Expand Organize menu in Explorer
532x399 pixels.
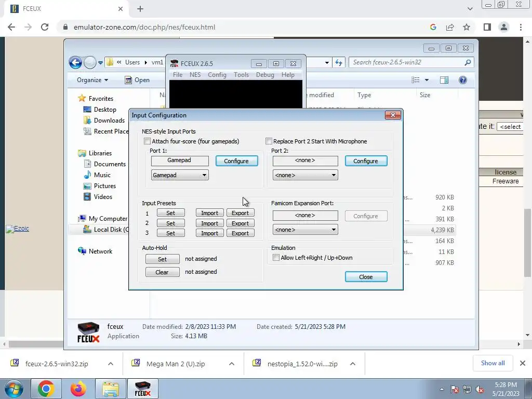point(92,80)
